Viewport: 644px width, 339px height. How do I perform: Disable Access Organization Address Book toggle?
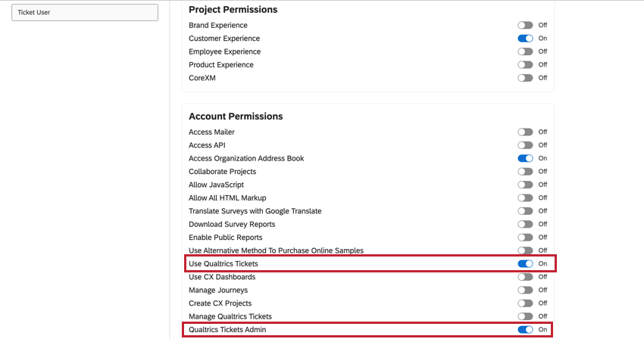click(525, 158)
